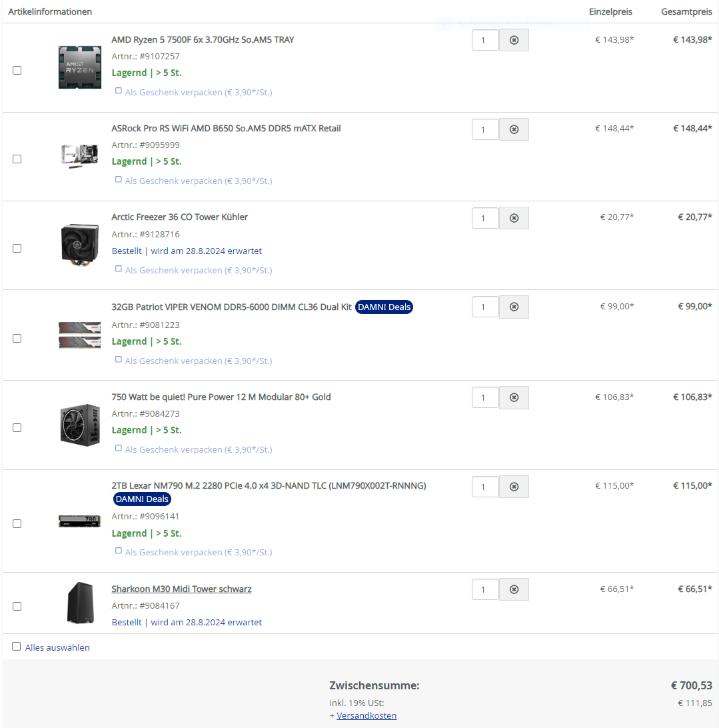Select the Arctic Freezer 36 row checkbox
The height and width of the screenshot is (728, 719).
tap(17, 249)
